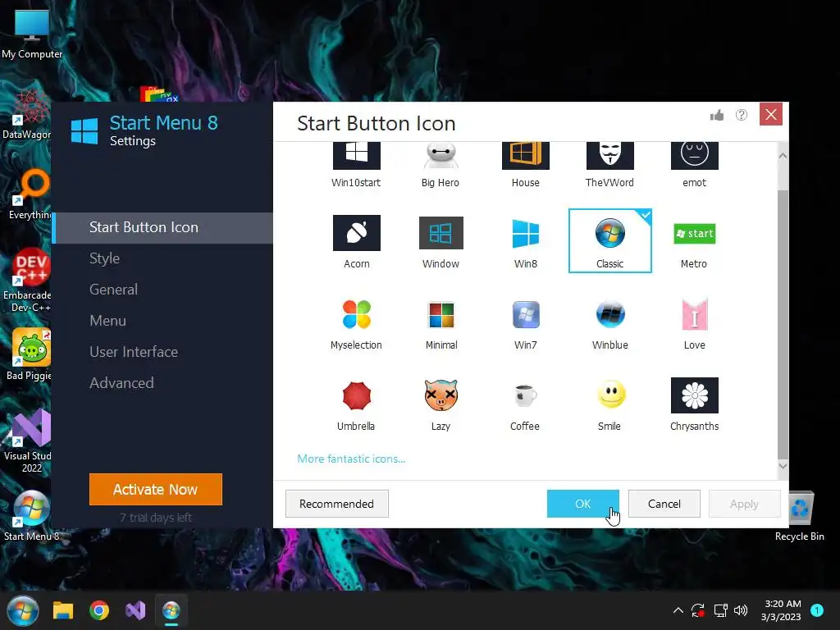Image resolution: width=840 pixels, height=630 pixels.
Task: Open the More fantastic icons link
Action: point(351,459)
